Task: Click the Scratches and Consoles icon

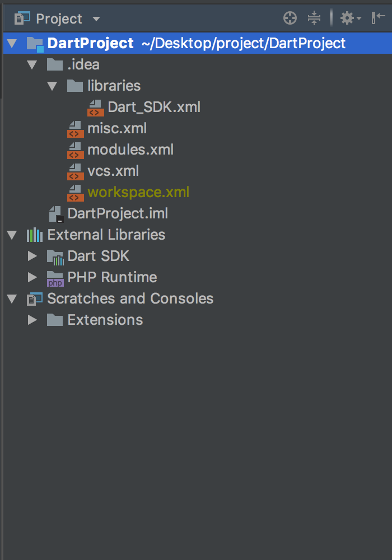Action: tap(35, 299)
